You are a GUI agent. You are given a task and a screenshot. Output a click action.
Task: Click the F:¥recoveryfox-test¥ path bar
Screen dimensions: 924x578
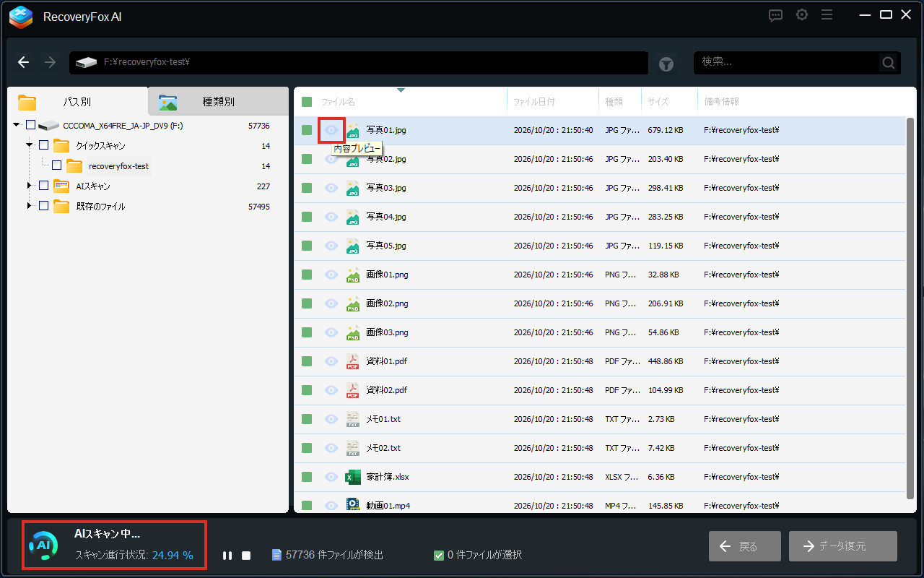(x=359, y=63)
